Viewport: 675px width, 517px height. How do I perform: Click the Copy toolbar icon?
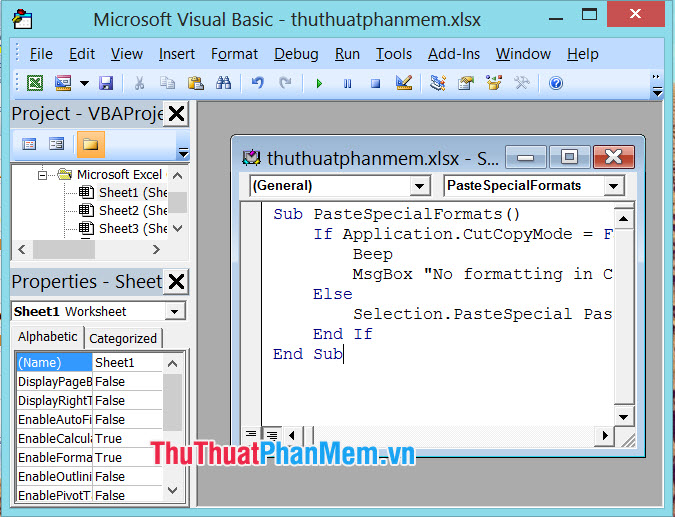pos(167,83)
